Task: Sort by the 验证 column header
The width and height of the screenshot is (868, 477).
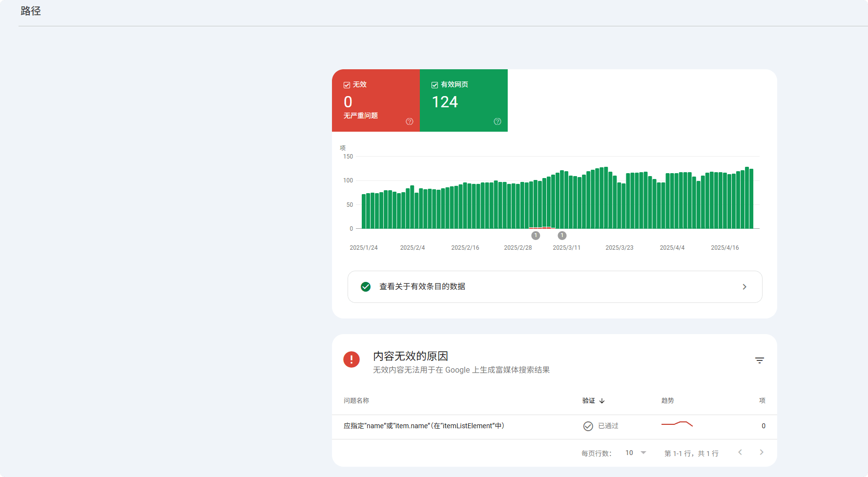Action: 589,400
